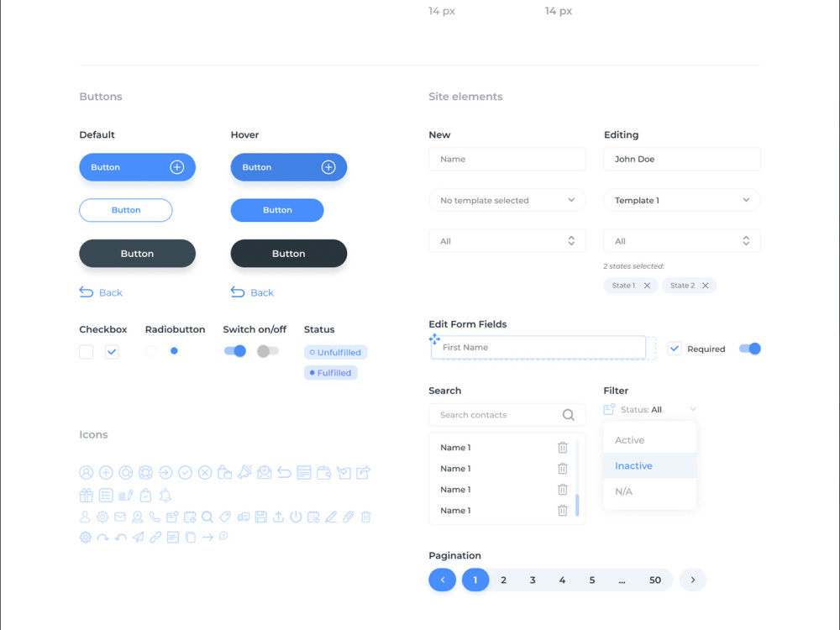This screenshot has height=630, width=840.
Task: Click the John Doe input field
Action: click(x=681, y=159)
